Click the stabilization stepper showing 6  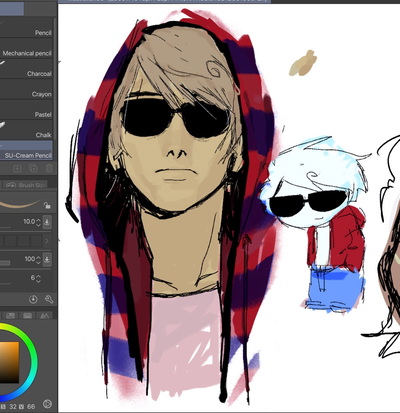38,278
